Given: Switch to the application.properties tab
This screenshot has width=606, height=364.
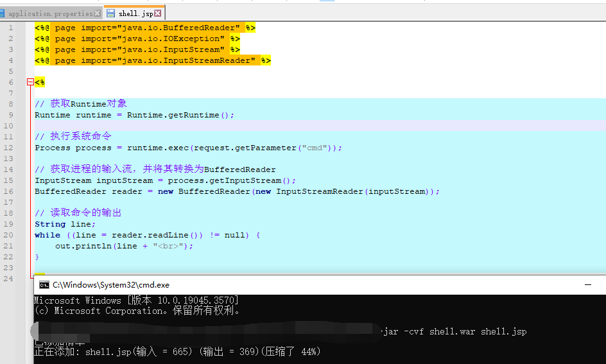Looking at the screenshot, I should point(50,13).
